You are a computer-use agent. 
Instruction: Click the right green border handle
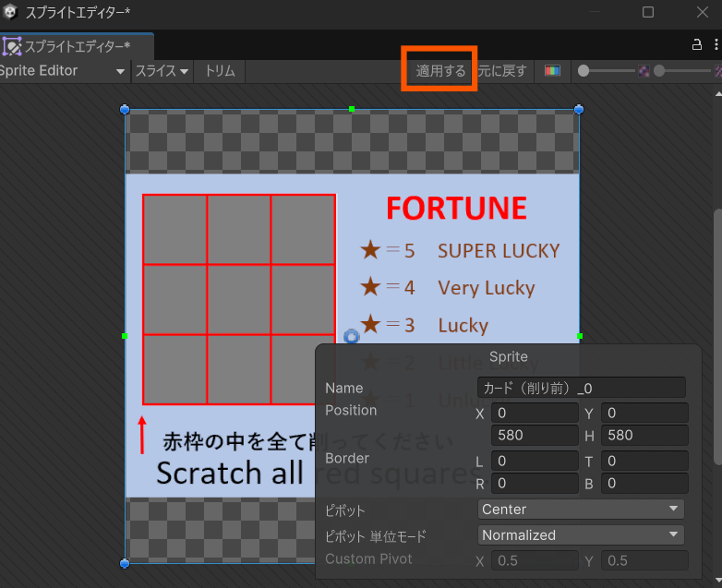coord(580,336)
